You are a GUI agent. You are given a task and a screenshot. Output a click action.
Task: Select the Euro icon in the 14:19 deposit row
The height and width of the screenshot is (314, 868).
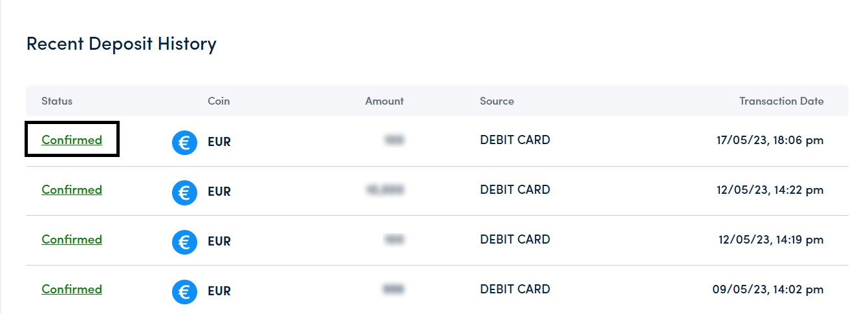pos(184,242)
